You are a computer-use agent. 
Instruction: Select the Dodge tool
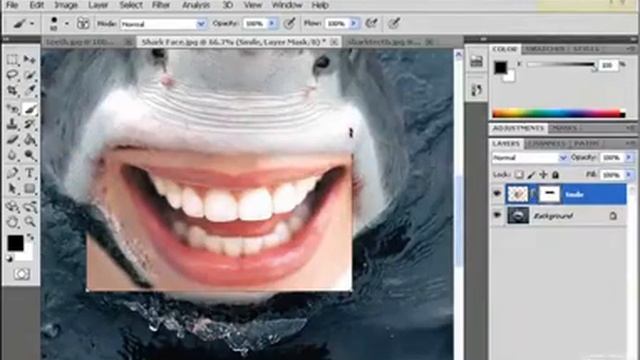pyautogui.click(x=29, y=155)
